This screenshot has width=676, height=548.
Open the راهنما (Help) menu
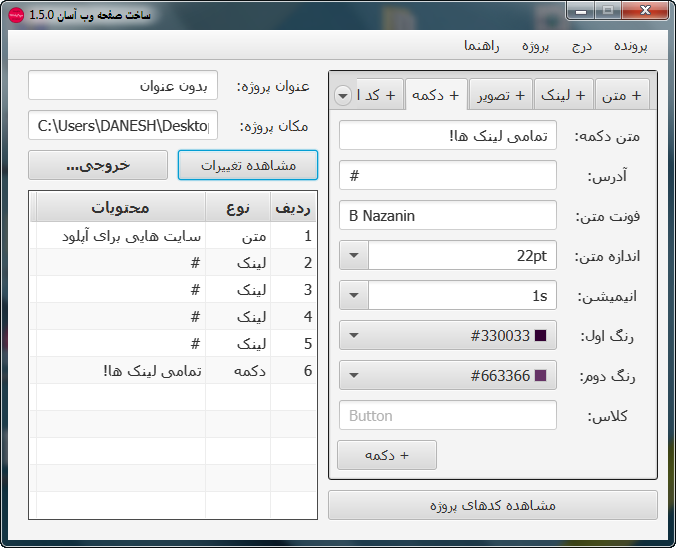[x=482, y=46]
